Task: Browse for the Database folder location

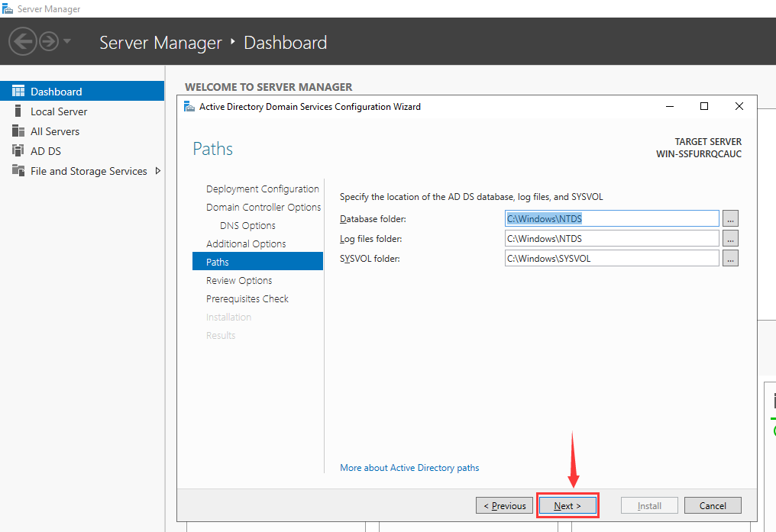Action: click(730, 219)
